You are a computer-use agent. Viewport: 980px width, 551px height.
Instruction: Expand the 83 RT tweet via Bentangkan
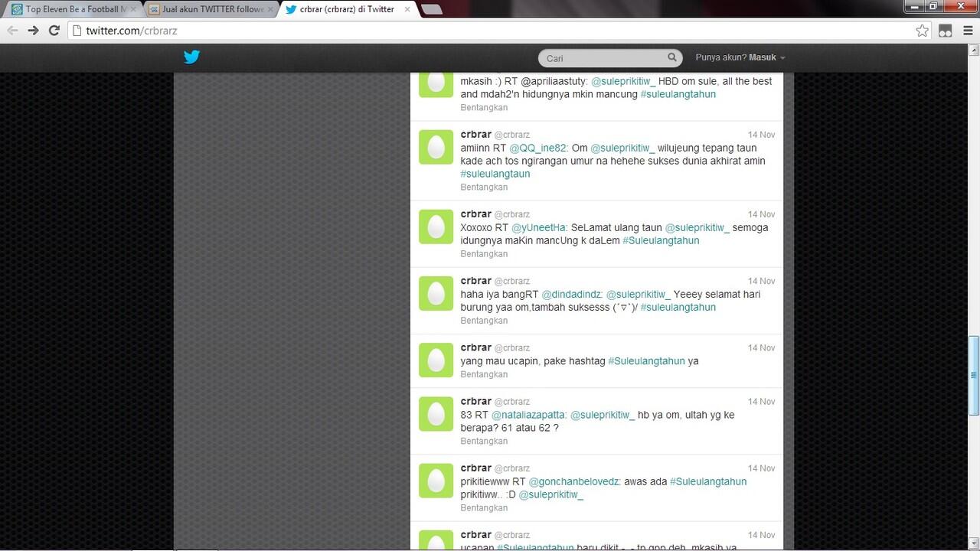(484, 441)
